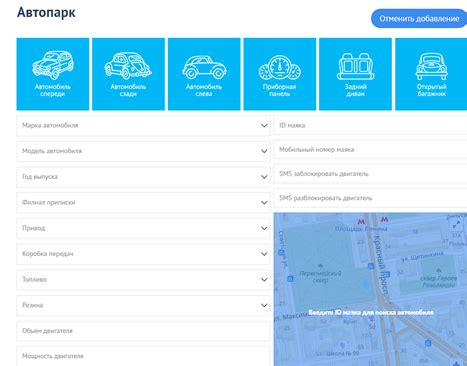The height and width of the screenshot is (366, 467).
Task: Expand the 'Коробка передач' dropdown
Action: (x=143, y=254)
